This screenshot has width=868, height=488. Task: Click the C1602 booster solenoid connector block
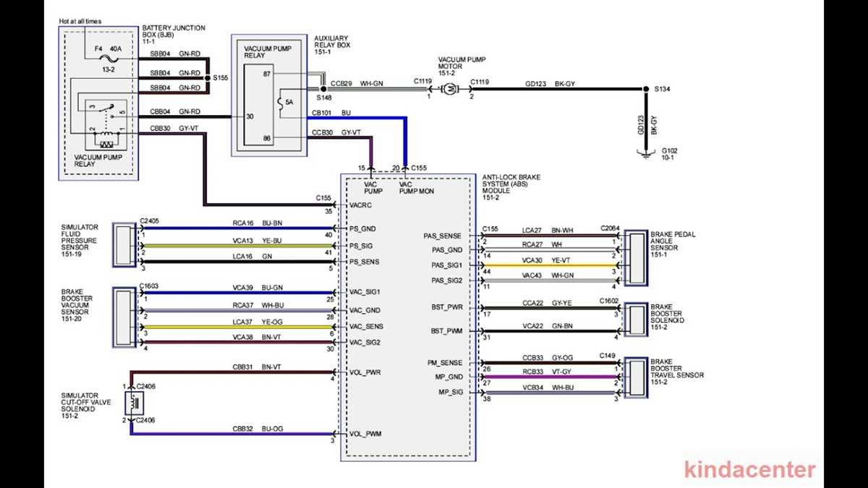click(637, 319)
